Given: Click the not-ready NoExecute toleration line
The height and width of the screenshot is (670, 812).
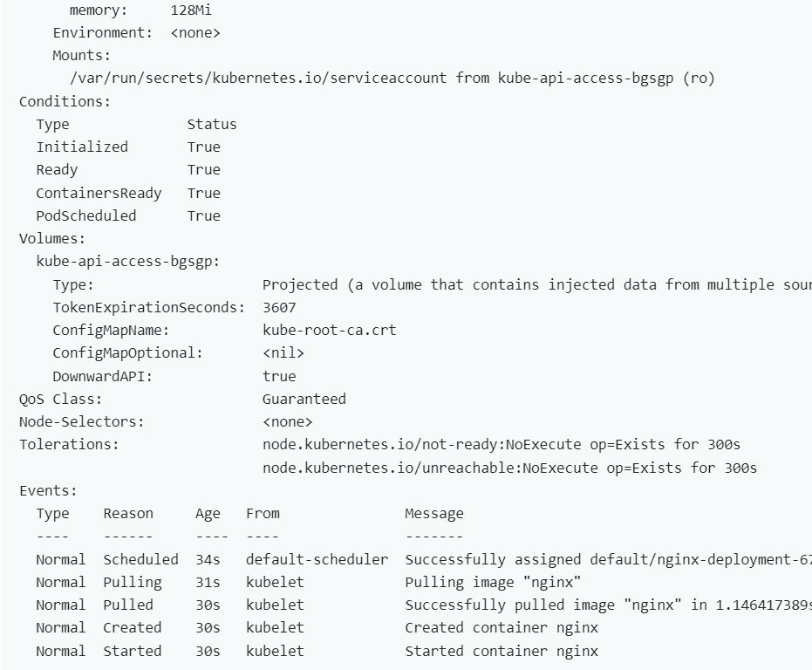Looking at the screenshot, I should [x=502, y=445].
